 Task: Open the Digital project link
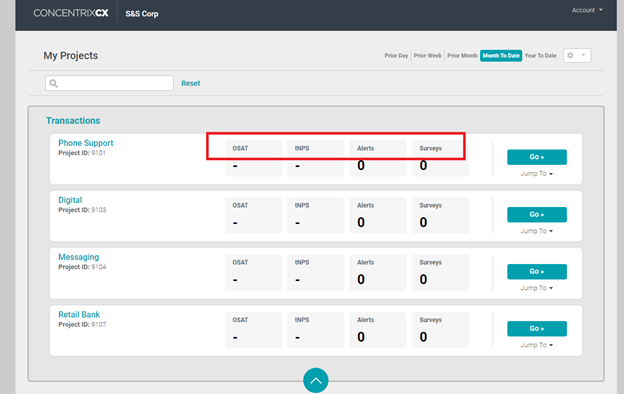pyautogui.click(x=70, y=200)
